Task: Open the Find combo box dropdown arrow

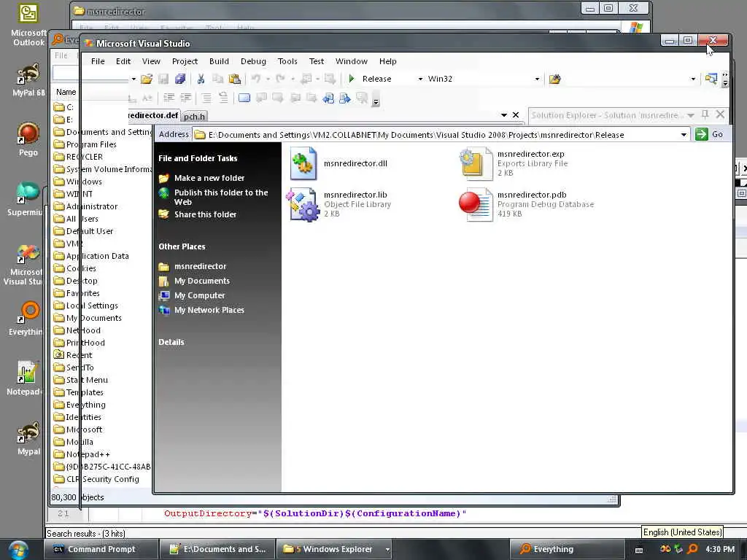Action: [693, 79]
